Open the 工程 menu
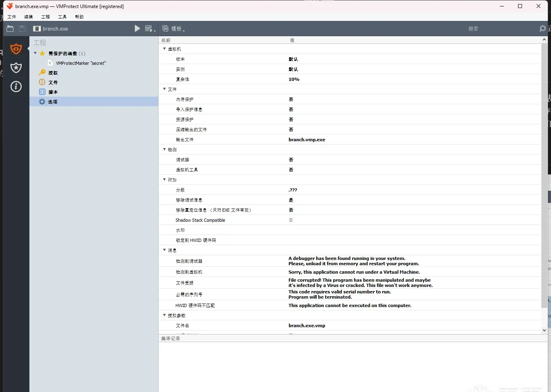Image resolution: width=551 pixels, height=392 pixels. [x=45, y=17]
